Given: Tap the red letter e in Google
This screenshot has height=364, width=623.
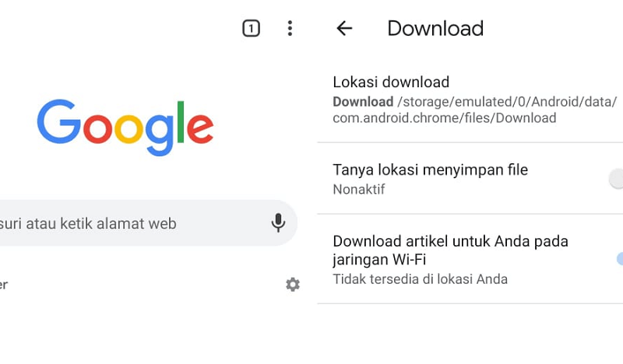Looking at the screenshot, I should pos(200,128).
